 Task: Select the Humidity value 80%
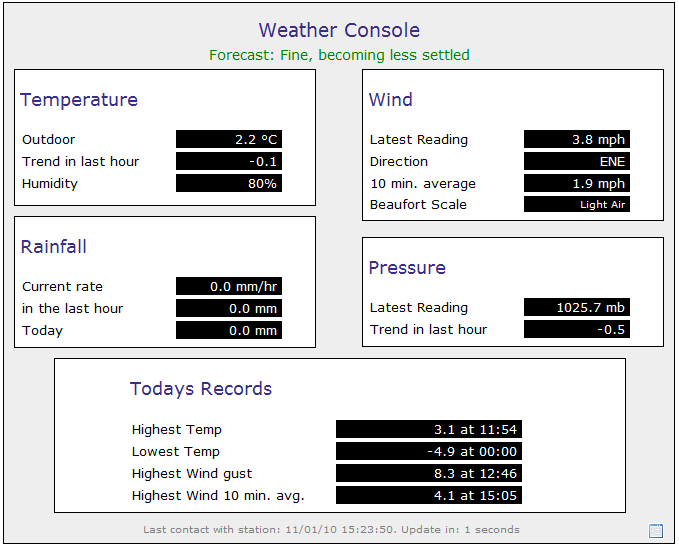229,183
